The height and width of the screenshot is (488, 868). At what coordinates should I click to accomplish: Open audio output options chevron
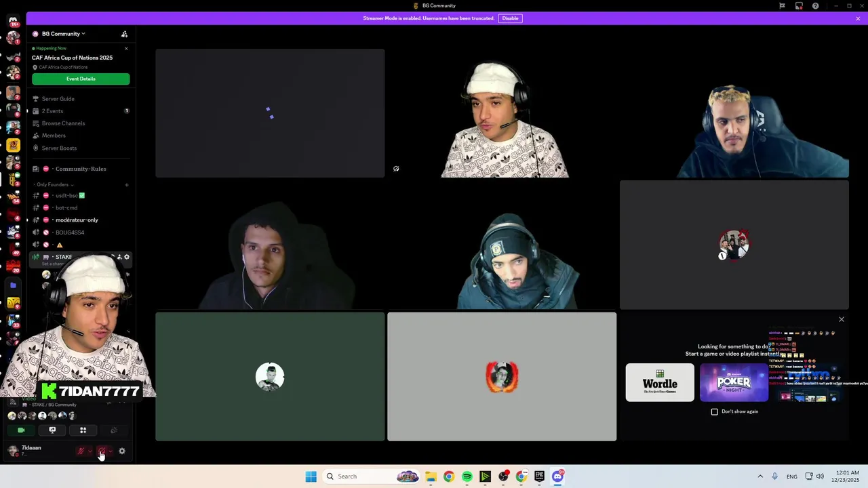(111, 451)
